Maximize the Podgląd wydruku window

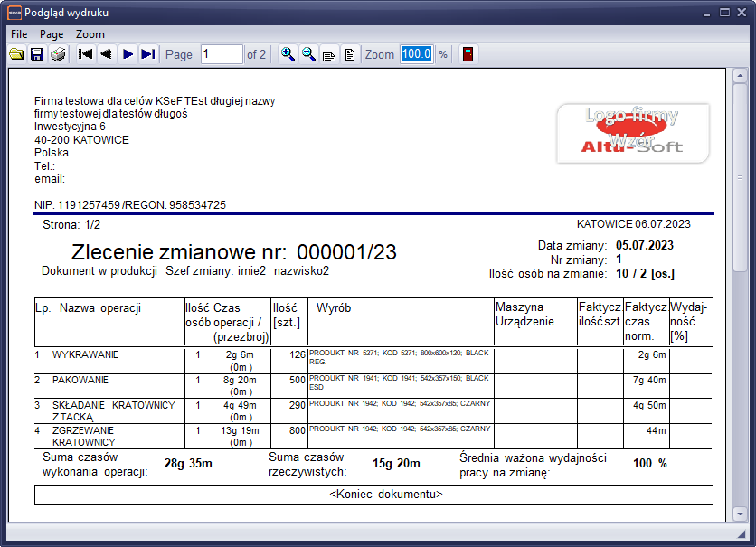click(724, 13)
